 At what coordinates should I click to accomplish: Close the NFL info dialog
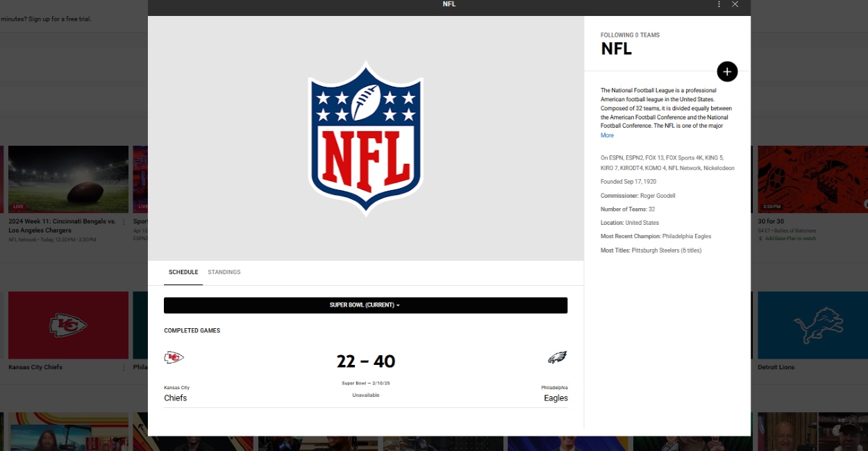pyautogui.click(x=735, y=4)
